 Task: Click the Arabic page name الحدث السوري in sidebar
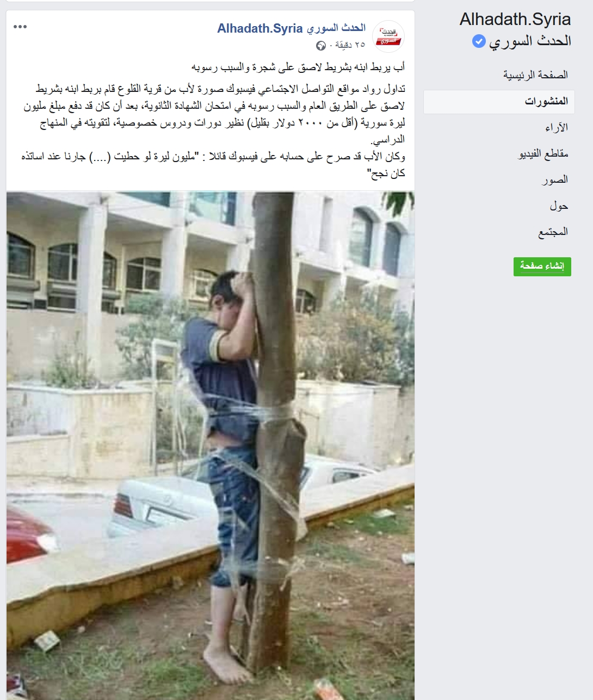click(530, 41)
